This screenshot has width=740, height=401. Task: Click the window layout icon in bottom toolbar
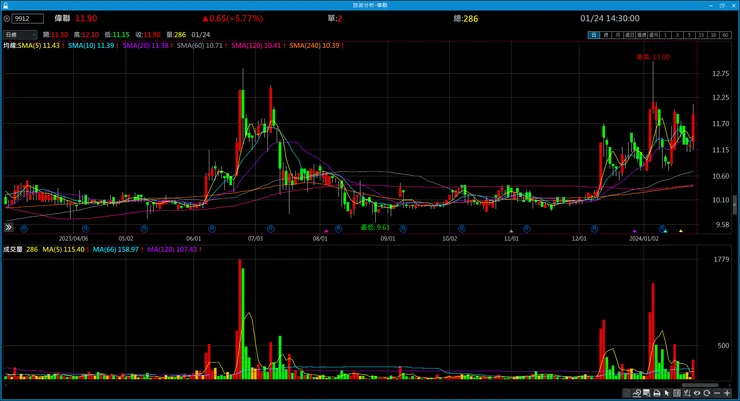[647, 393]
